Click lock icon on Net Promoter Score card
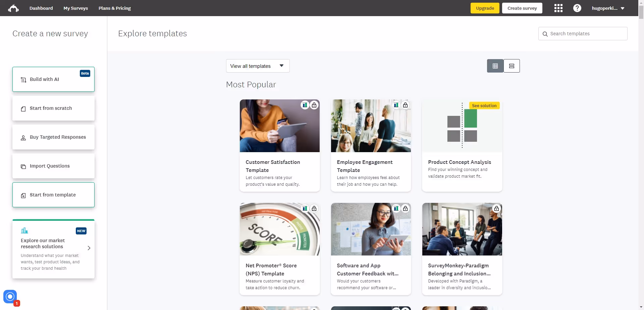The width and height of the screenshot is (644, 310). click(x=314, y=209)
